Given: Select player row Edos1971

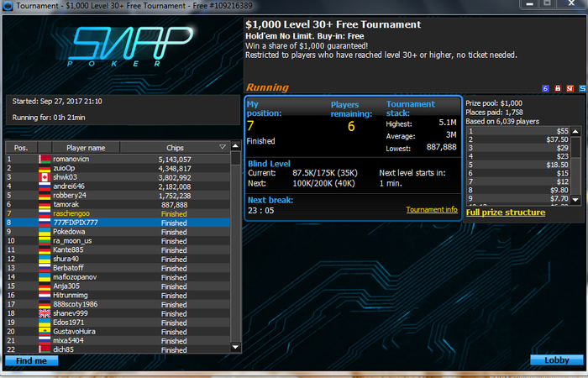Looking at the screenshot, I should click(118, 323).
